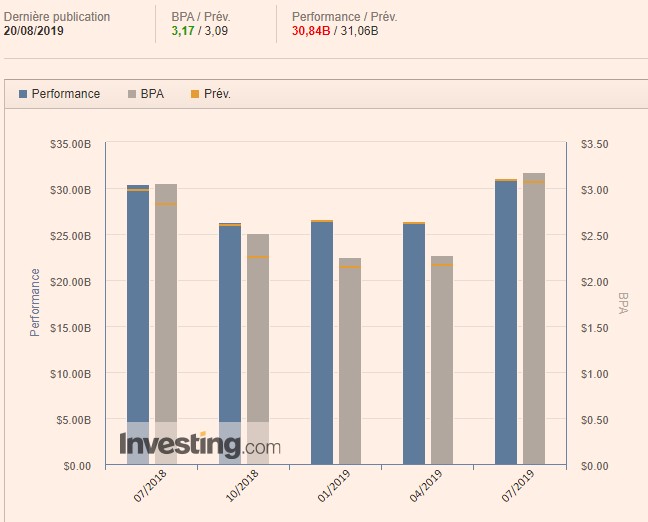Viewport: 648px width, 522px height.
Task: Click the orange Prév. legend swatch
Action: pyautogui.click(x=197, y=94)
